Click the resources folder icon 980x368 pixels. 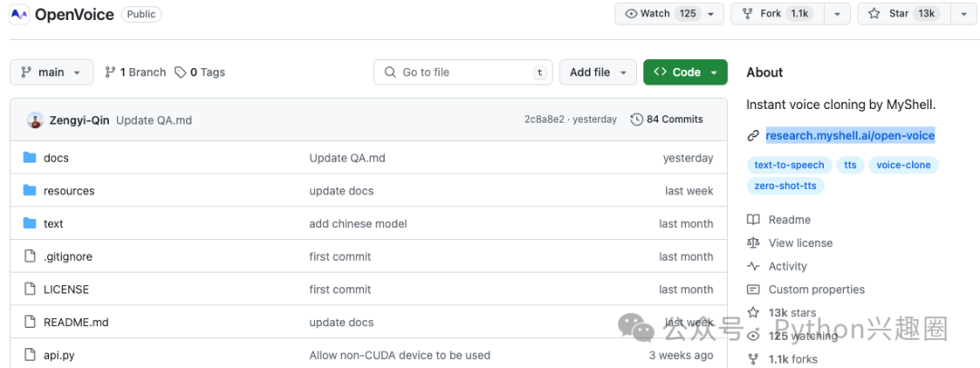[29, 190]
